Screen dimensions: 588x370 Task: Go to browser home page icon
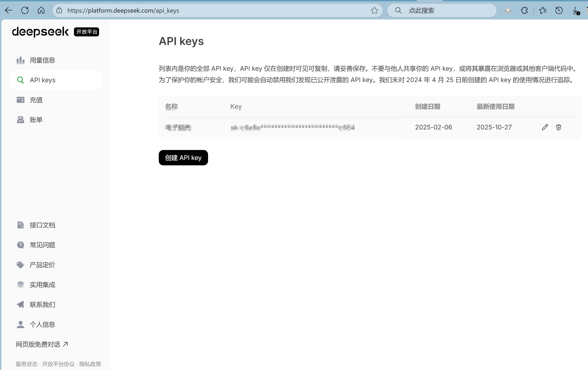click(x=41, y=10)
